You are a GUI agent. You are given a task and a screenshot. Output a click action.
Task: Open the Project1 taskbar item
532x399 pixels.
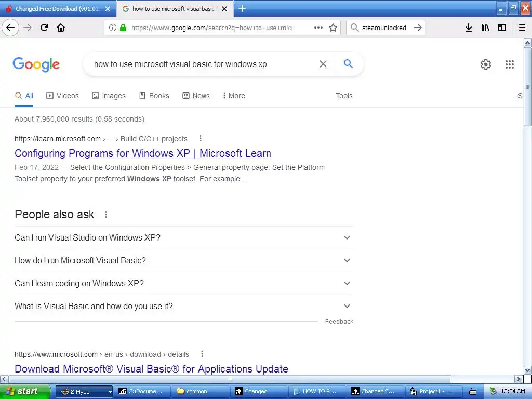(x=435, y=392)
